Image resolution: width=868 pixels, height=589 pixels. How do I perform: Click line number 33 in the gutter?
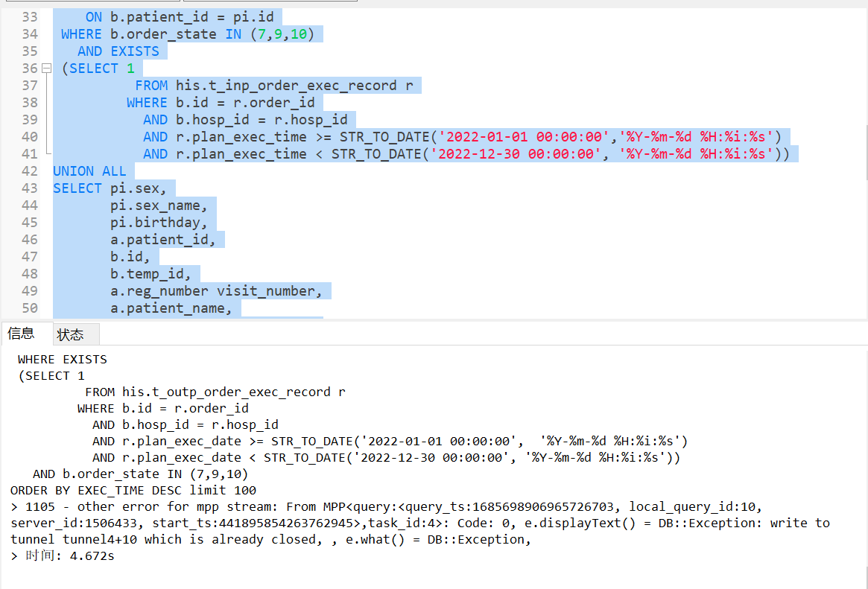point(29,16)
